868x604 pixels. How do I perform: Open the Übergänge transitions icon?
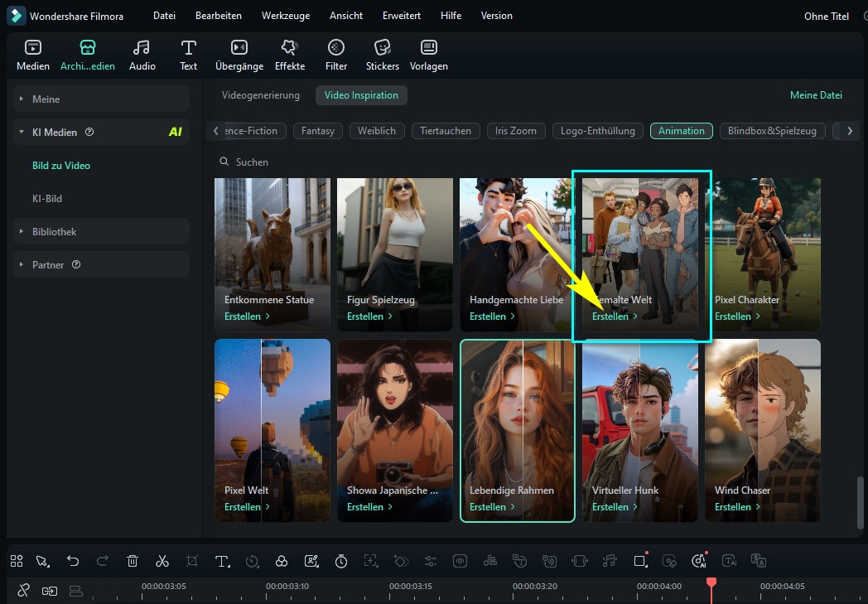click(239, 48)
